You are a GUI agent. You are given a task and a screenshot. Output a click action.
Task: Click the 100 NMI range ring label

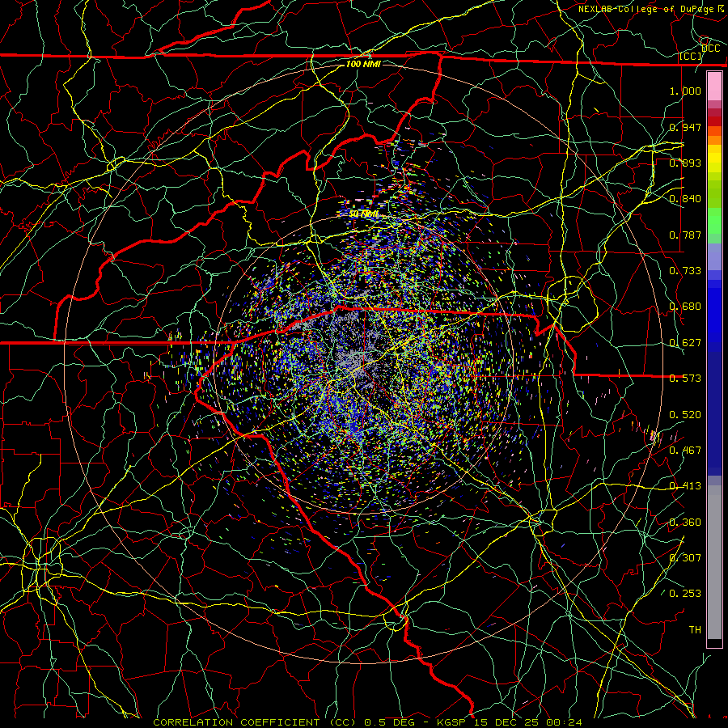coord(363,64)
